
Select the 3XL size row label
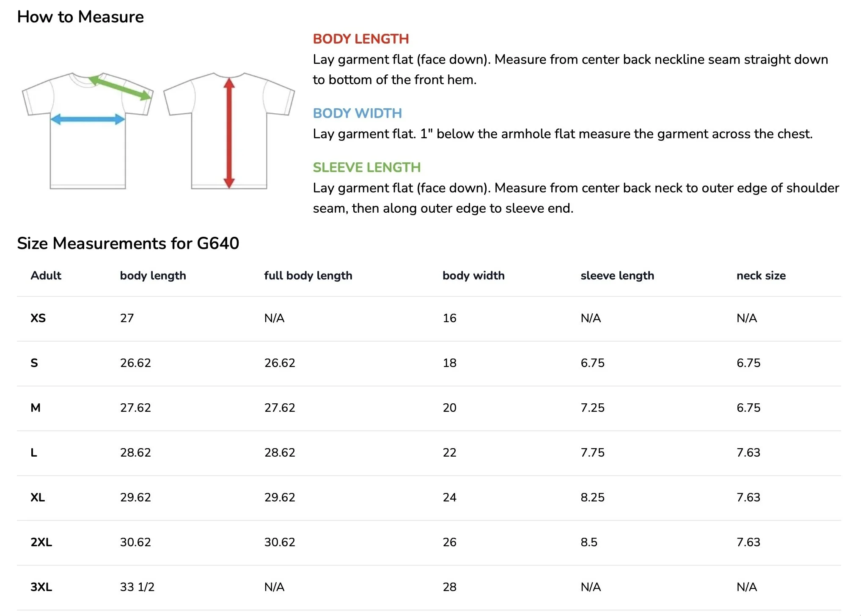[41, 587]
